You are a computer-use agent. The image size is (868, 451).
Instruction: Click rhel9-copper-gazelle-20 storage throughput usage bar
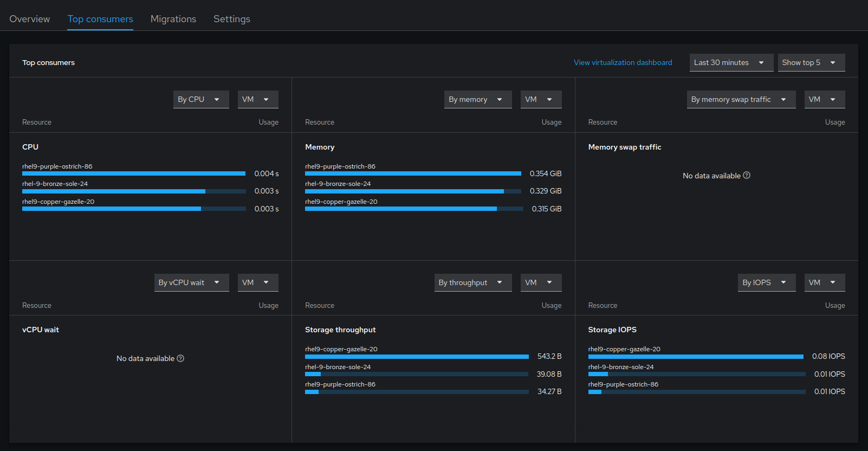coord(416,357)
